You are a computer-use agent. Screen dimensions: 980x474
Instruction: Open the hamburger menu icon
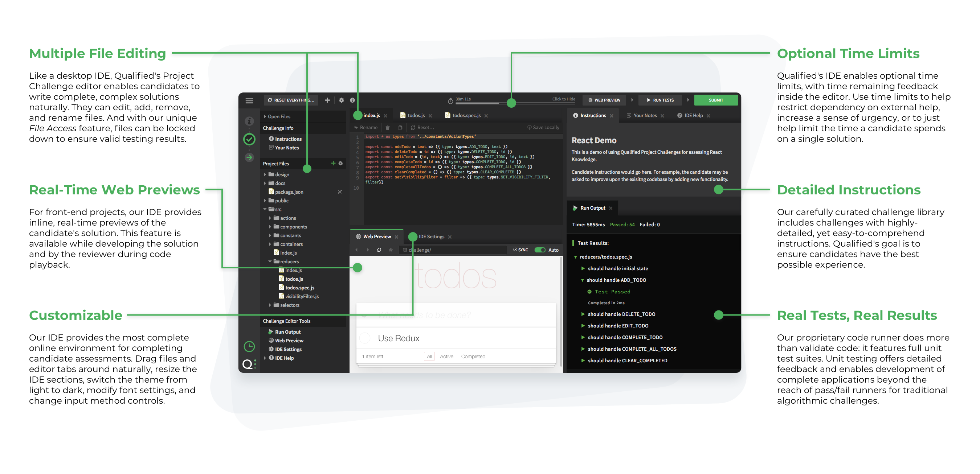(249, 100)
